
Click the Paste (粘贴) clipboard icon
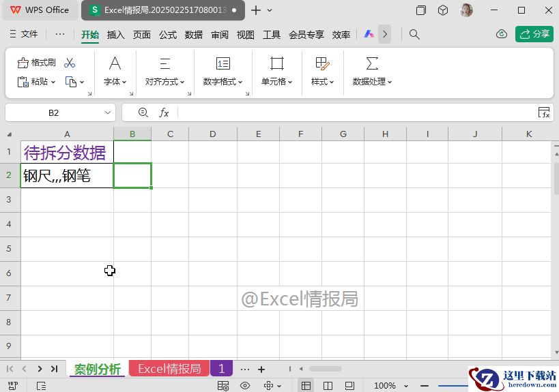[x=23, y=82]
